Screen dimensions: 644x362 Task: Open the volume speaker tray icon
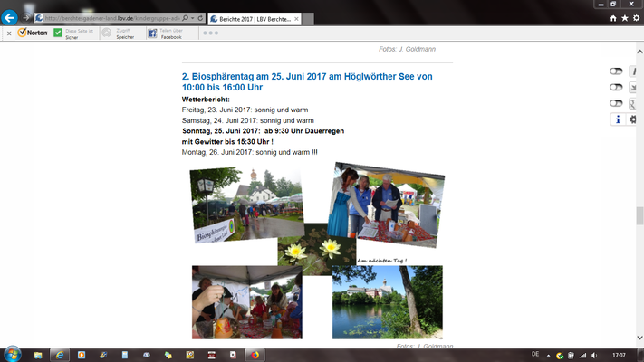pos(594,356)
